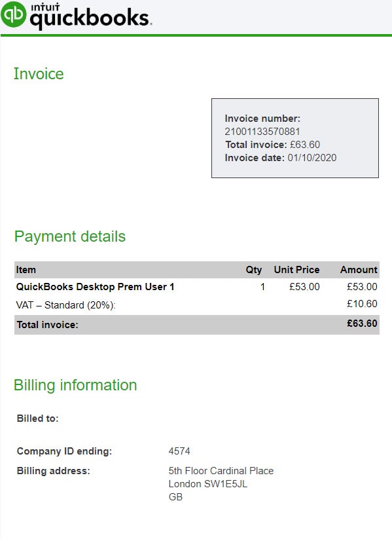392x539 pixels.
Task: Click the bold £63.60 total amount
Action: pos(362,324)
